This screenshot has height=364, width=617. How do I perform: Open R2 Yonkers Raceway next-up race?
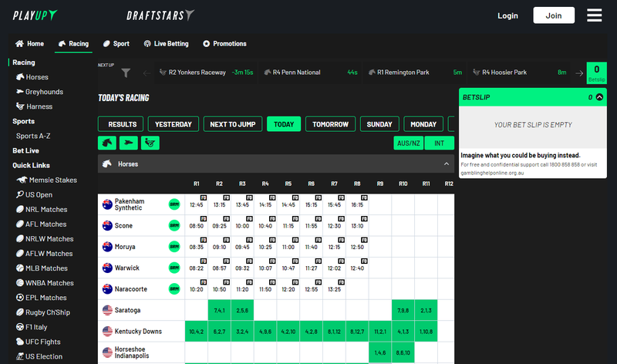pos(206,72)
